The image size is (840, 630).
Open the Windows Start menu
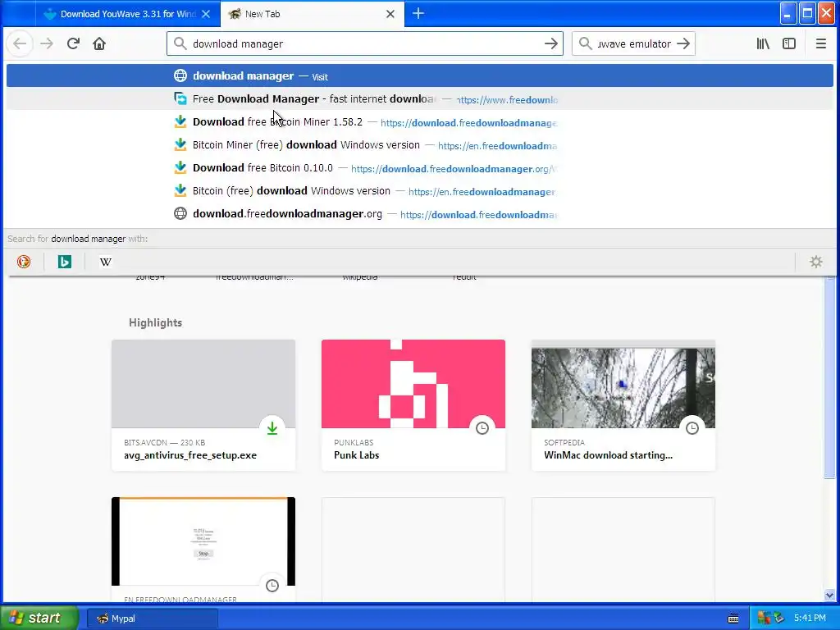(x=39, y=619)
